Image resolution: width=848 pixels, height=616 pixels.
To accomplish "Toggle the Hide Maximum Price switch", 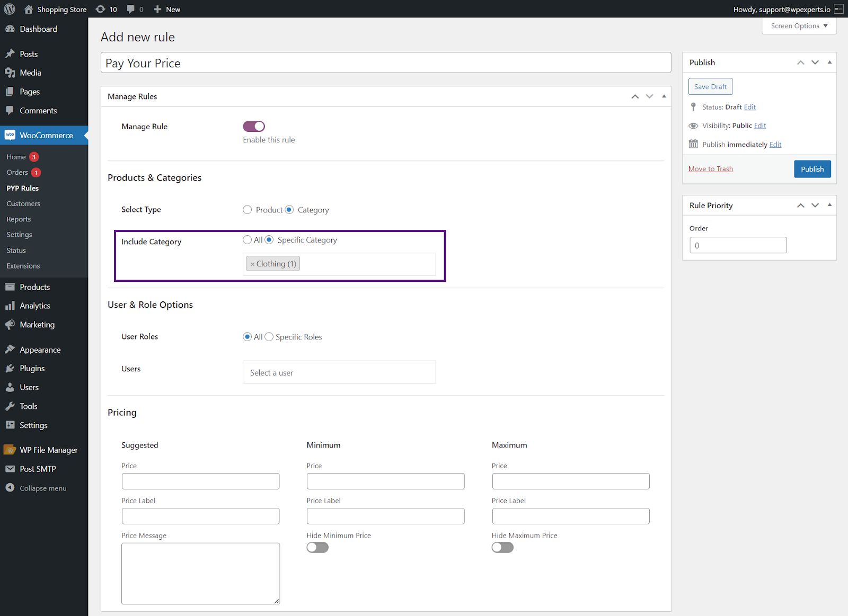I will coord(502,547).
